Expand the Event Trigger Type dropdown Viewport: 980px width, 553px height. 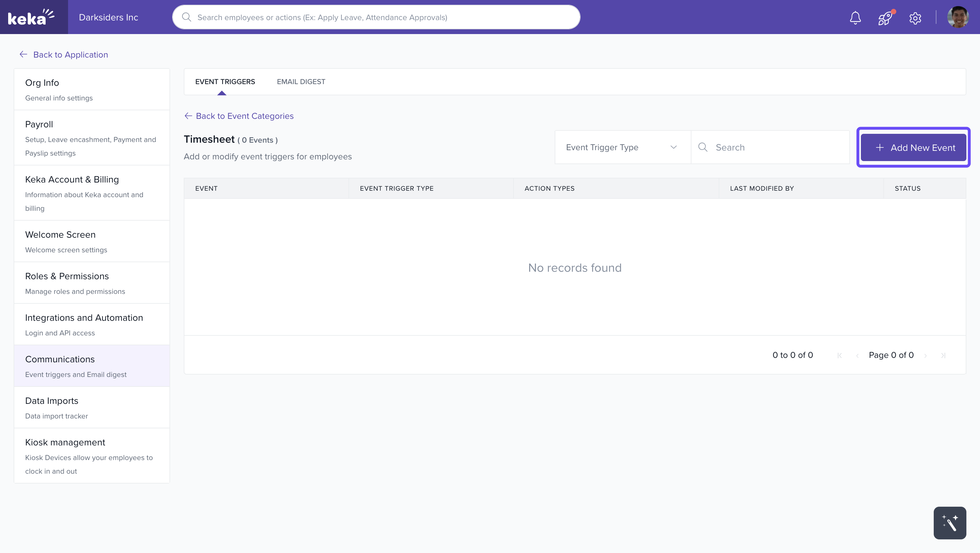[x=622, y=147]
